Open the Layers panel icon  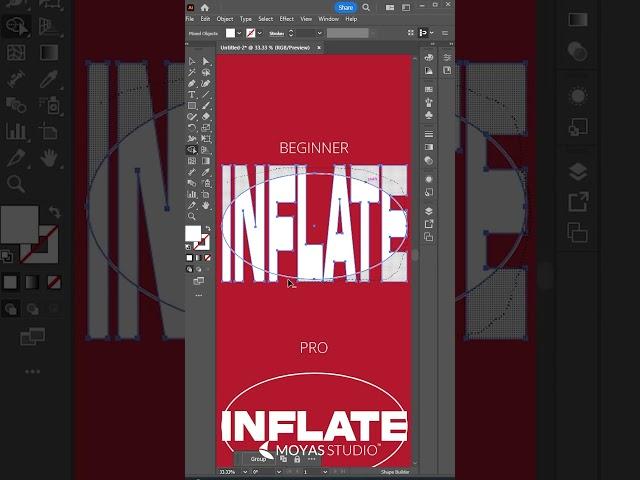click(x=429, y=211)
